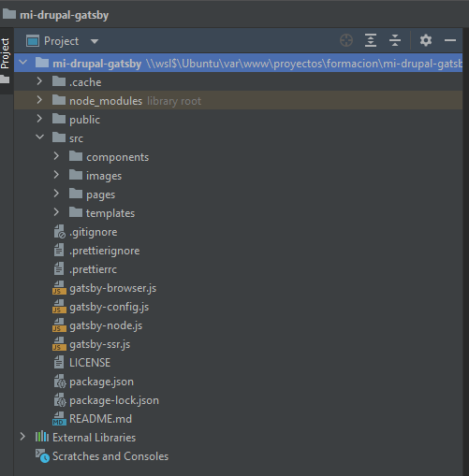Select the gatsby-node.js file name
Image resolution: width=469 pixels, height=476 pixels.
point(106,325)
